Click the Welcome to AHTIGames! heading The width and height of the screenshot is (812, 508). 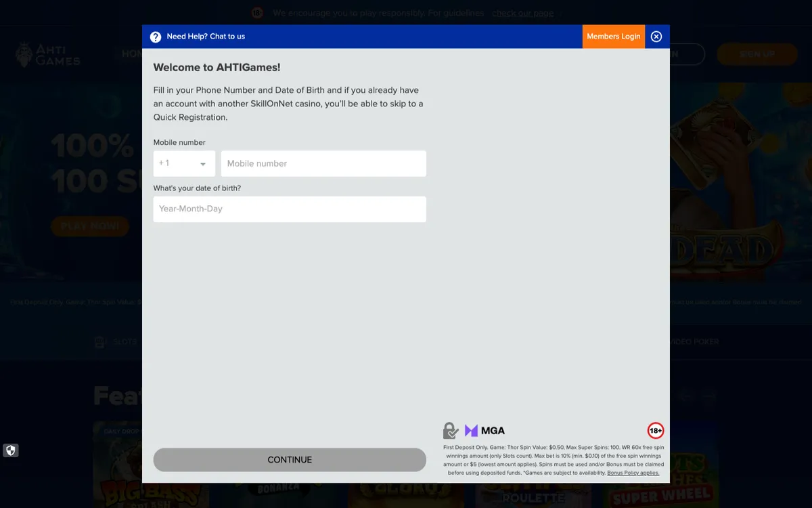tap(217, 67)
